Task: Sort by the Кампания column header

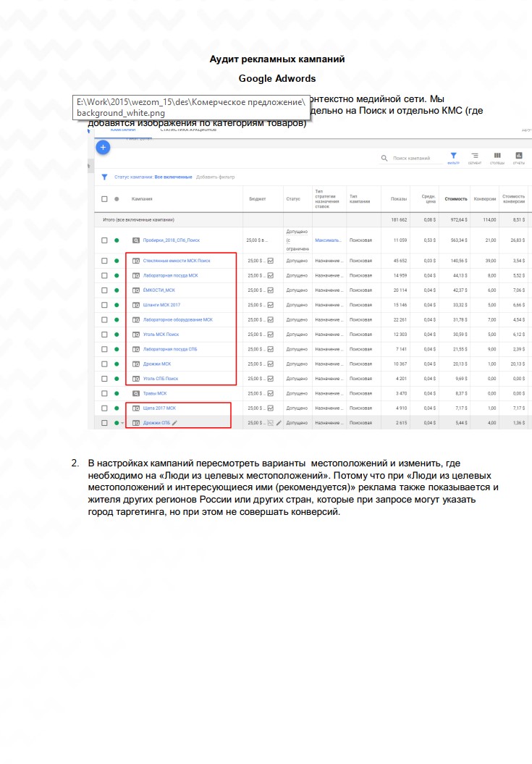Action: click(142, 199)
